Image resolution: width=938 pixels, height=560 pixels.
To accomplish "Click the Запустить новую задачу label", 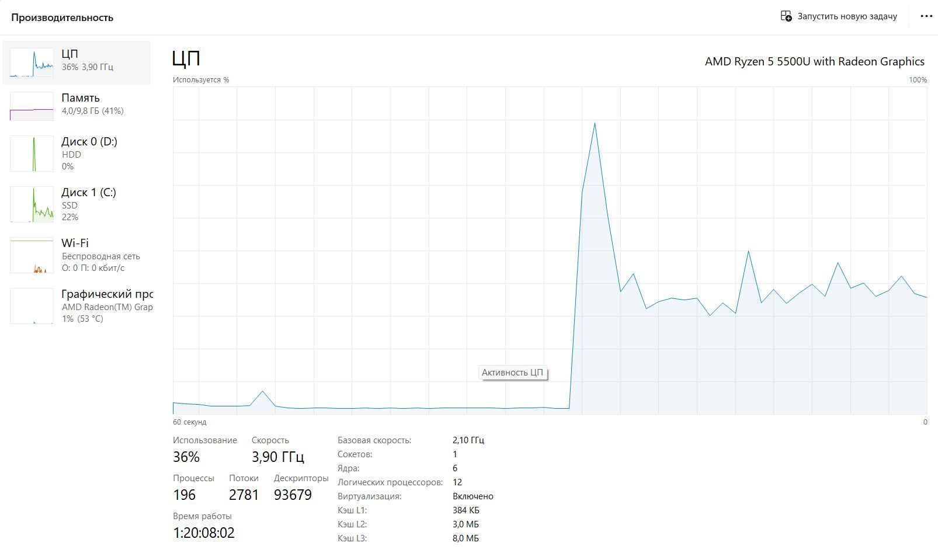I will pyautogui.click(x=847, y=16).
